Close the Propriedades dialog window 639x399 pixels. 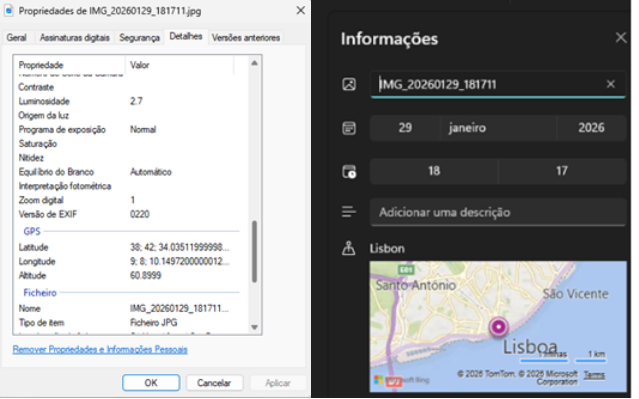tap(301, 11)
